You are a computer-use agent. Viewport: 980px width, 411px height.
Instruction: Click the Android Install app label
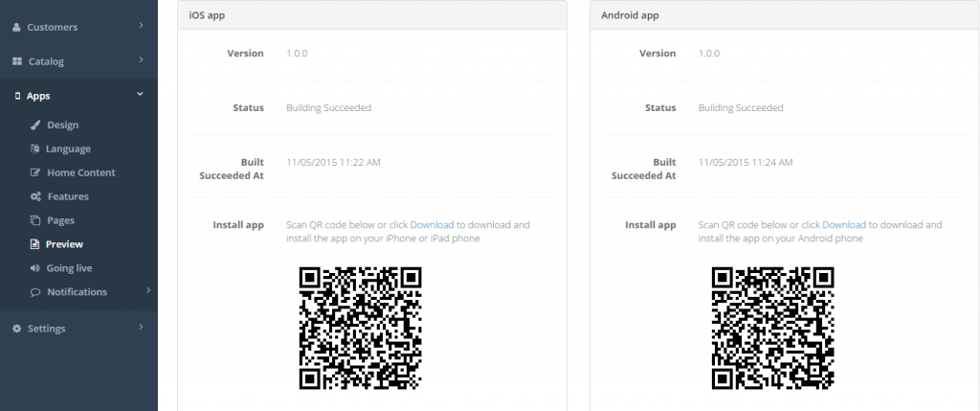pos(651,225)
